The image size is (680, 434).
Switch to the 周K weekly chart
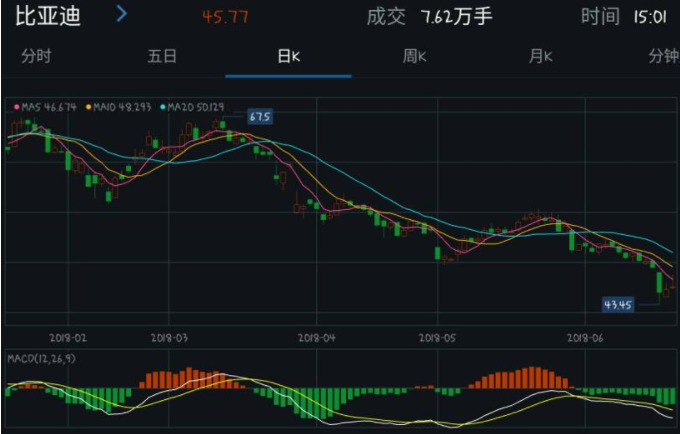pos(414,56)
